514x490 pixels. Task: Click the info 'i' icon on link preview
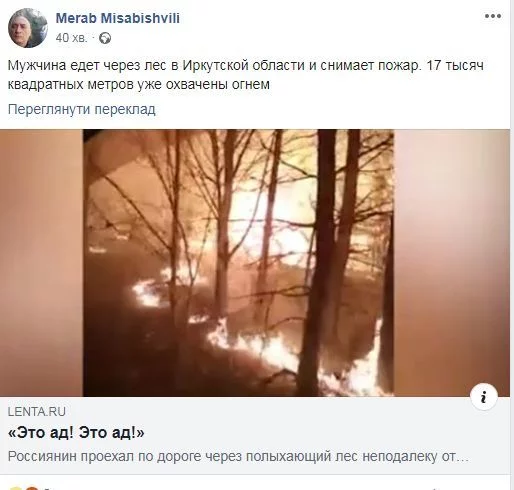pos(484,397)
